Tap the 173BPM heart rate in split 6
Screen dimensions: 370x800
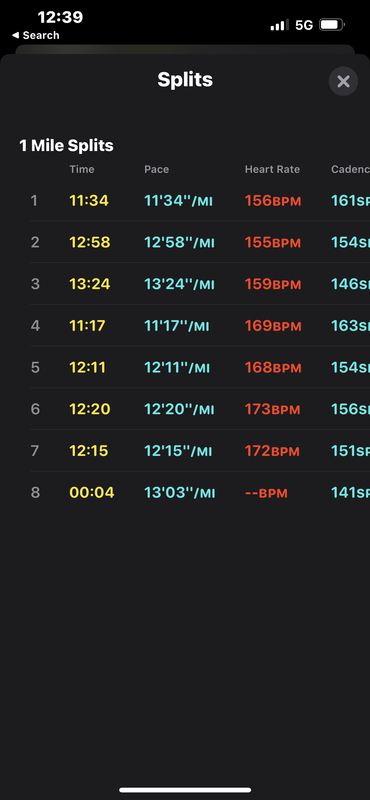[273, 409]
